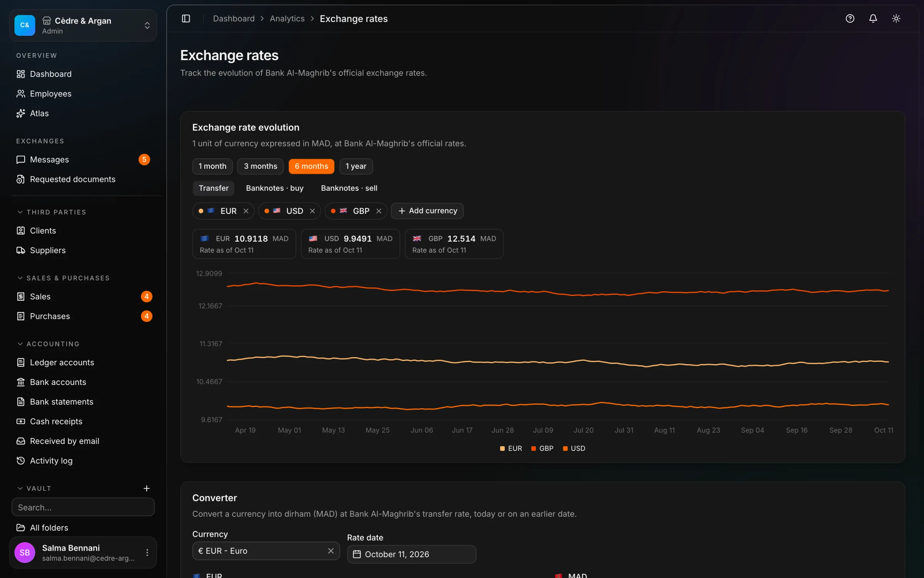
Task: Open Bank accounts page
Action: point(83,382)
